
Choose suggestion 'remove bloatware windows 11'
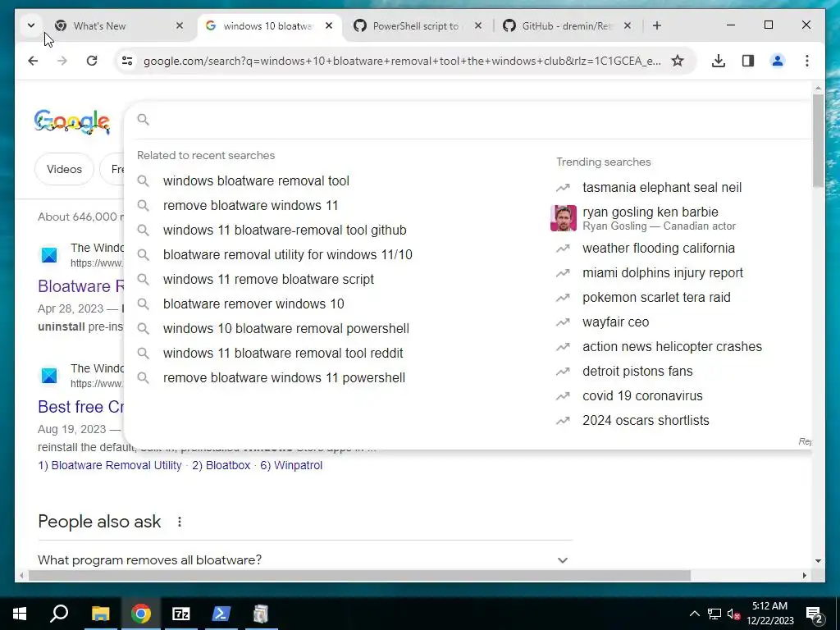(251, 206)
